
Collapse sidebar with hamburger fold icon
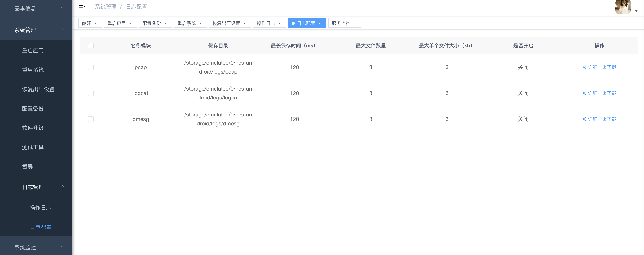(x=82, y=7)
